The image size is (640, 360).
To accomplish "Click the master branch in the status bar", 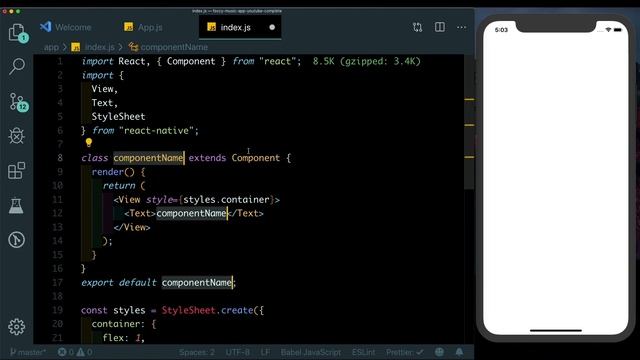I will tap(28, 352).
